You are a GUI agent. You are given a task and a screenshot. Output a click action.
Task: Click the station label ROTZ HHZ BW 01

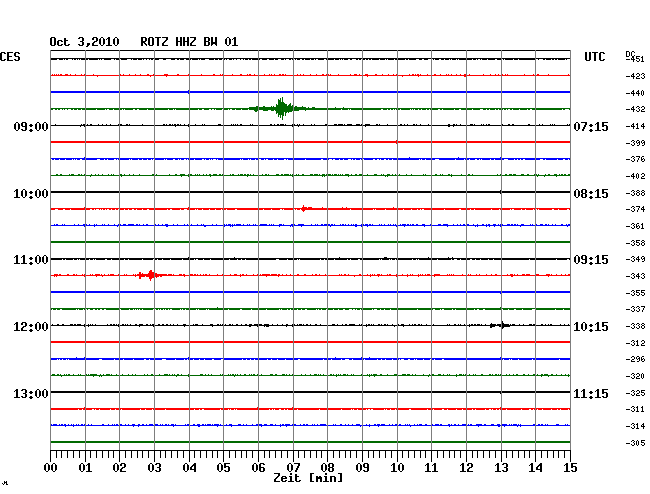tap(189, 42)
